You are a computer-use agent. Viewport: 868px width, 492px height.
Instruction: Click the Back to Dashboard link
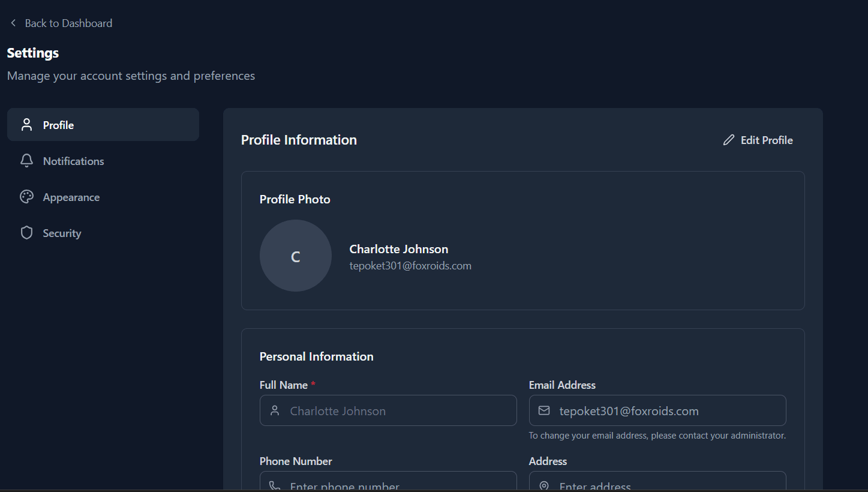pyautogui.click(x=68, y=23)
